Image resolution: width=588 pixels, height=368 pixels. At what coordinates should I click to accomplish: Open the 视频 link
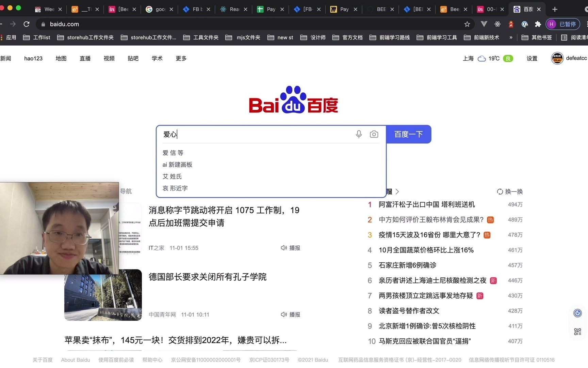(x=109, y=58)
